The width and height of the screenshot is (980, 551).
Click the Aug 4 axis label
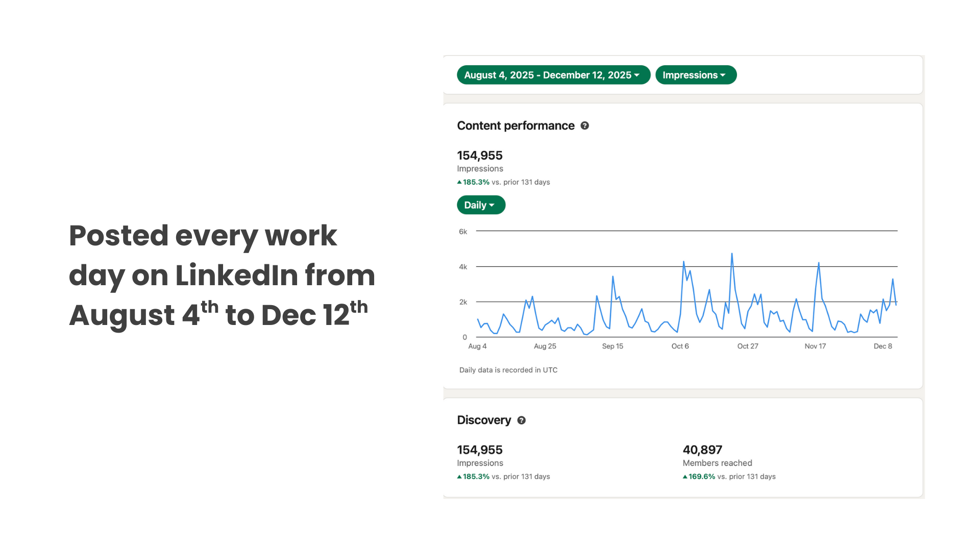click(x=477, y=346)
